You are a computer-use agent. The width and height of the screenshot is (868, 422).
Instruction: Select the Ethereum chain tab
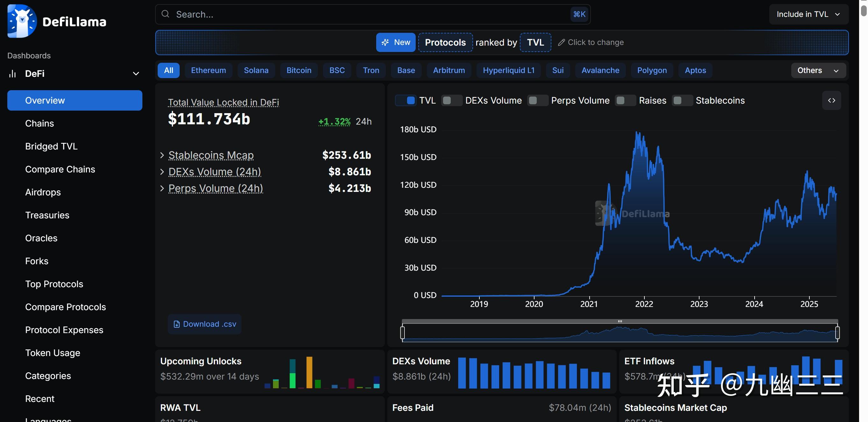click(208, 70)
